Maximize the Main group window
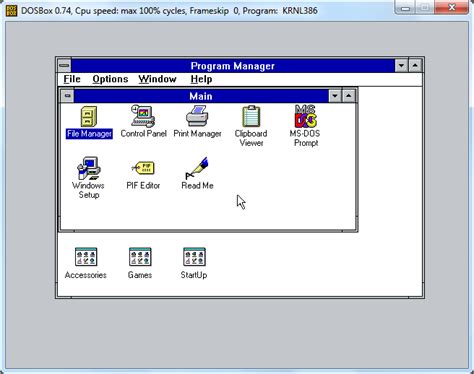This screenshot has width=474, height=374. coord(349,96)
